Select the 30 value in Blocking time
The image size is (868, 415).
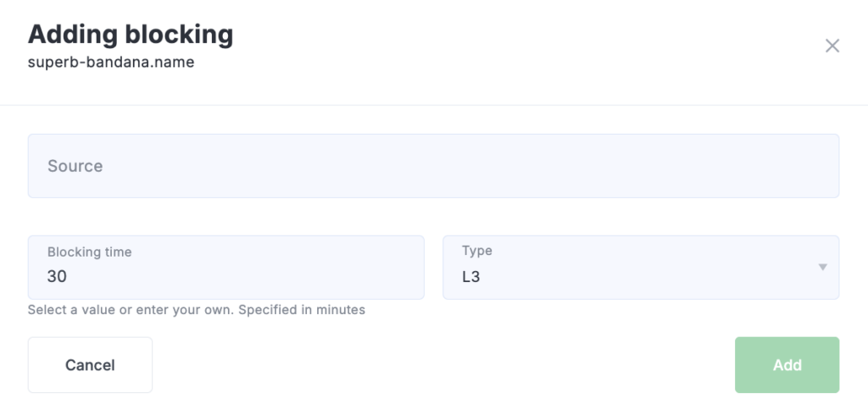[58, 277]
